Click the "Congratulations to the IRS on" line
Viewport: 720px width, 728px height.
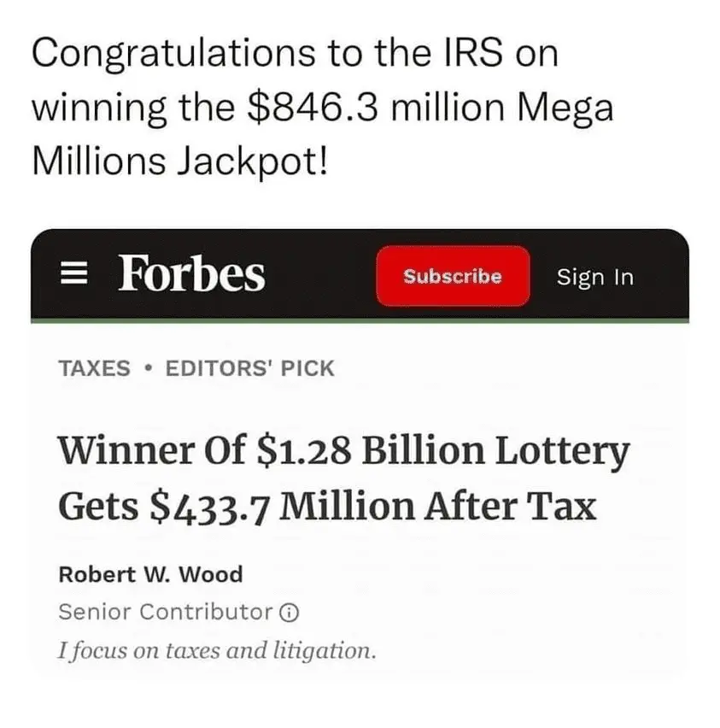tap(295, 54)
